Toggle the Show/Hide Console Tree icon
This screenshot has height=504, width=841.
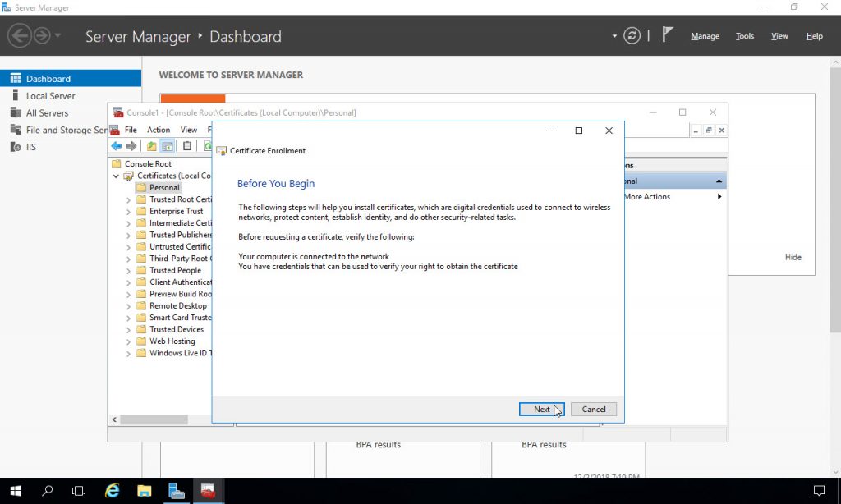coord(168,146)
